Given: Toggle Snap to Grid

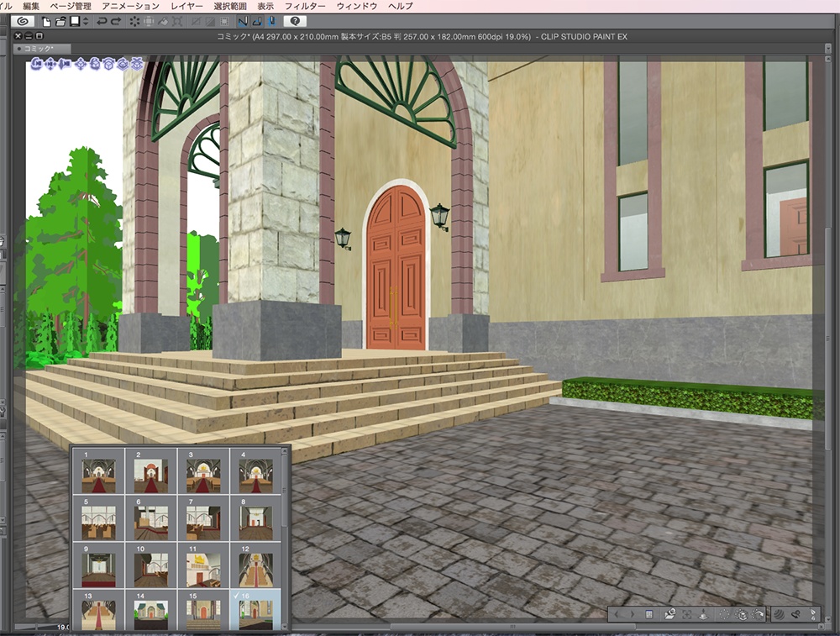Looking at the screenshot, I should (271, 22).
